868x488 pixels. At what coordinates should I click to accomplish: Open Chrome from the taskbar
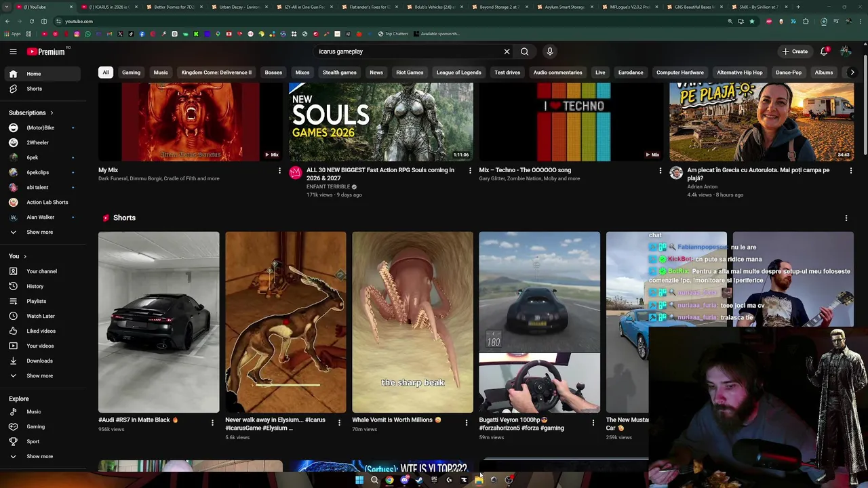[x=389, y=480]
